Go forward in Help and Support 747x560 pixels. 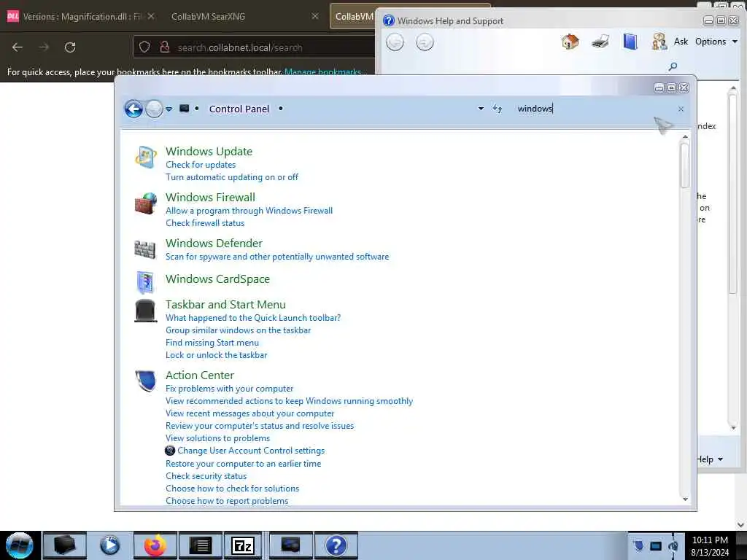(425, 42)
